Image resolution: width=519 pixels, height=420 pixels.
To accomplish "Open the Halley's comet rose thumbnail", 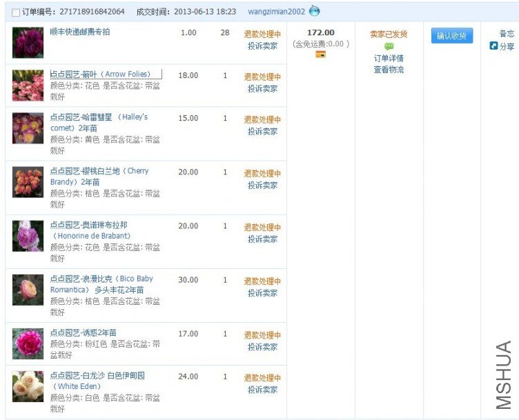I will point(28,128).
